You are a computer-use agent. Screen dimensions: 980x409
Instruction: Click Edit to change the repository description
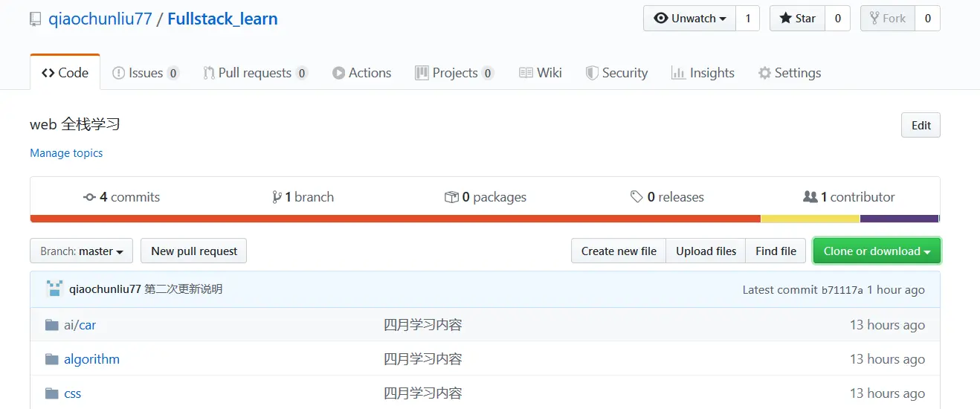[x=921, y=125]
